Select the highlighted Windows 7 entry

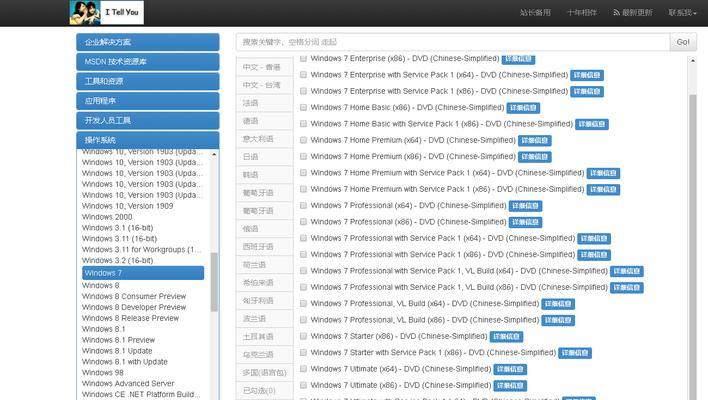pos(143,273)
